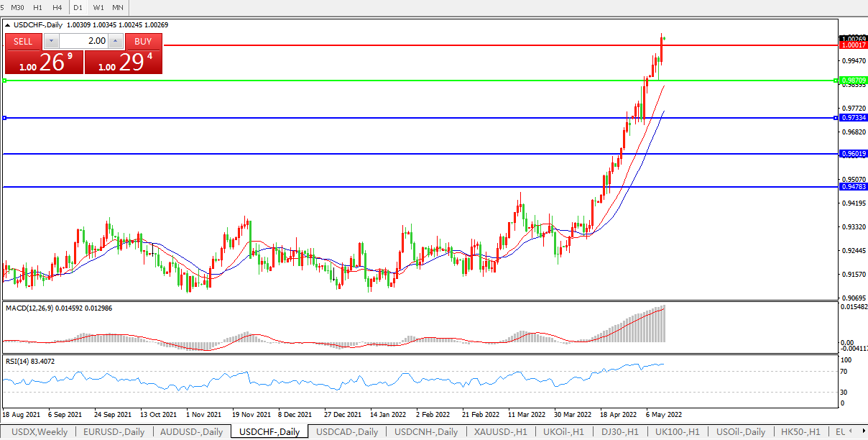
Task: Click the BUY button at 1.00294
Action: [x=143, y=41]
